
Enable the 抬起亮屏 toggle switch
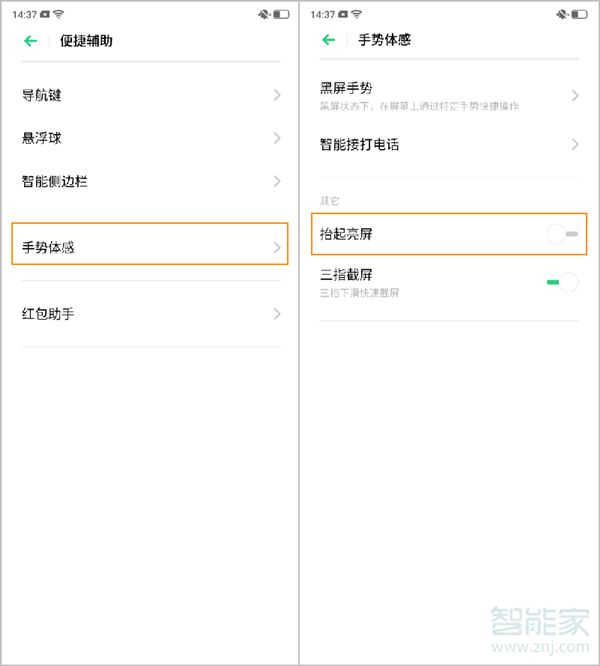point(562,234)
